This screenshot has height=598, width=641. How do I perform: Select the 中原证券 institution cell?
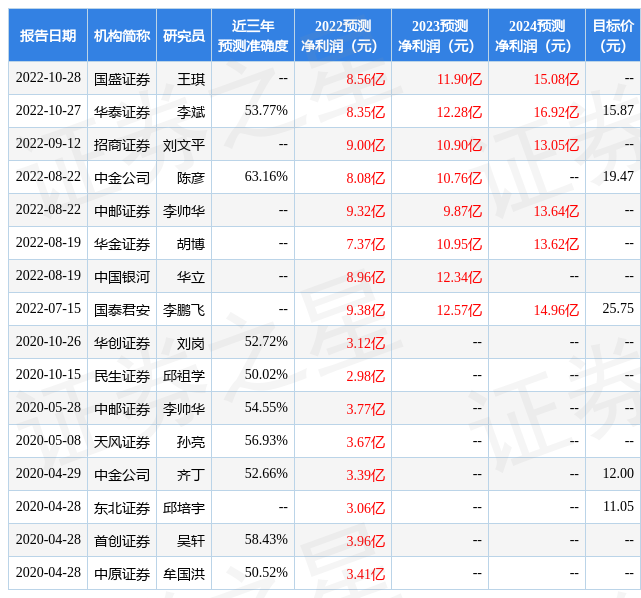(x=122, y=575)
